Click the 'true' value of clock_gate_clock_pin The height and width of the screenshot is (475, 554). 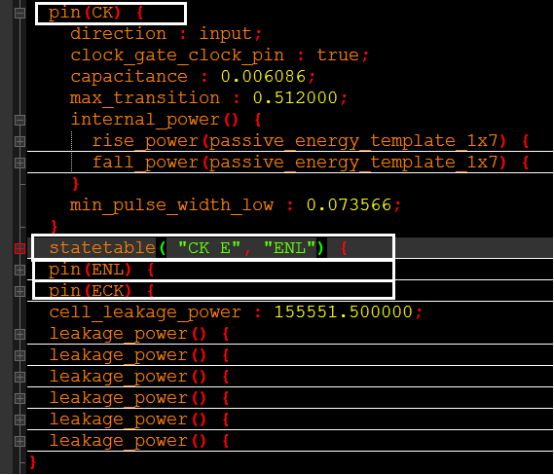click(338, 55)
